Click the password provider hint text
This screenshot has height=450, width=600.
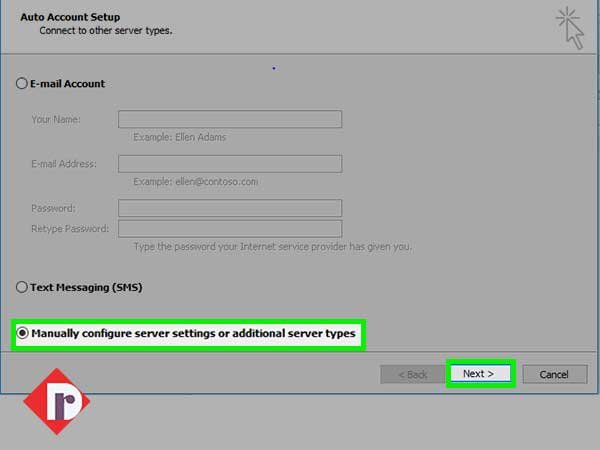(272, 246)
